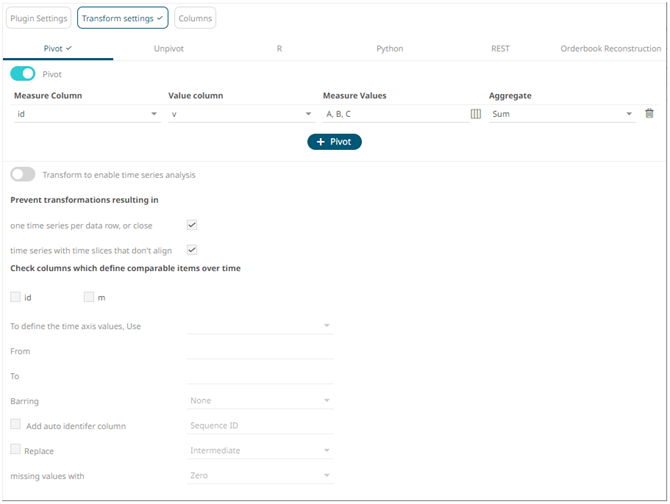The height and width of the screenshot is (504, 670).
Task: Open missing values dropdown showing Zero
Action: pos(260,475)
